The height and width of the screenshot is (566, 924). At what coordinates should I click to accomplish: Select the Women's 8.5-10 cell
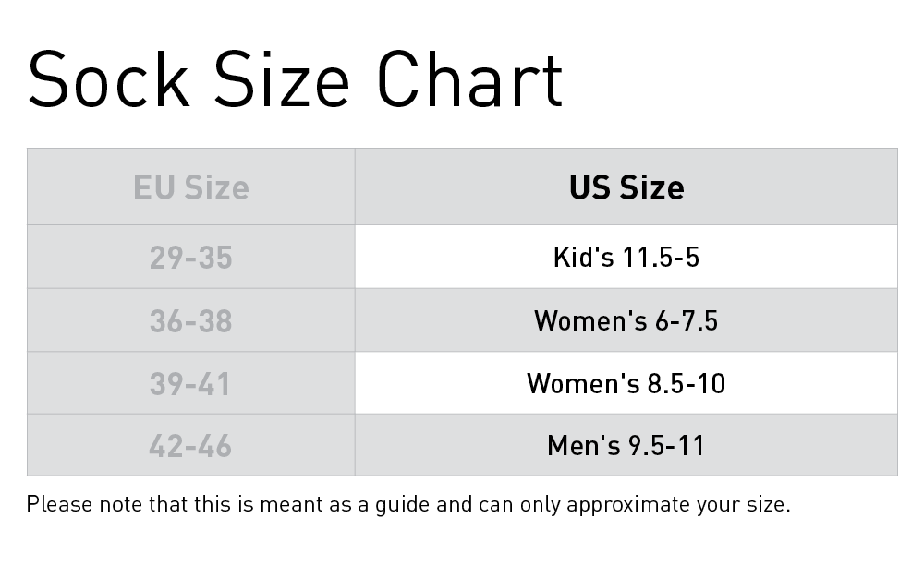pos(626,383)
